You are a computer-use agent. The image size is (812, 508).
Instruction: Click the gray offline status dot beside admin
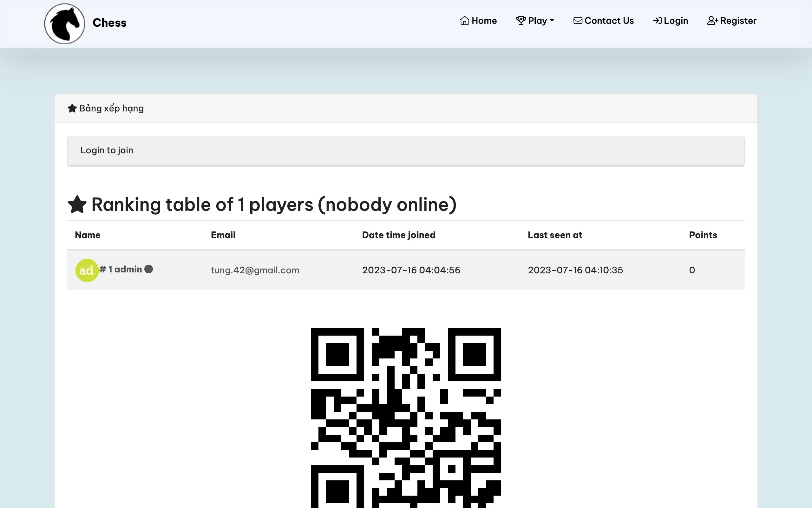pos(149,269)
